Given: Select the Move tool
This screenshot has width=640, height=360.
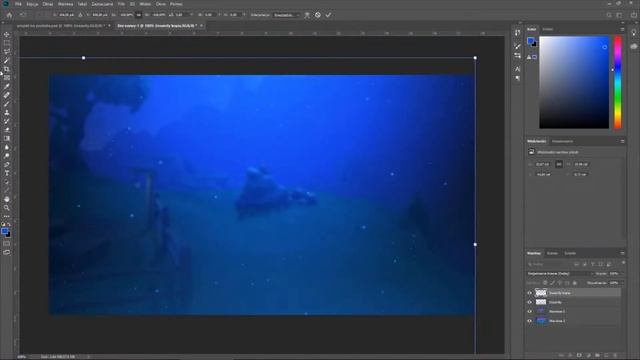Looking at the screenshot, I should pyautogui.click(x=7, y=34).
